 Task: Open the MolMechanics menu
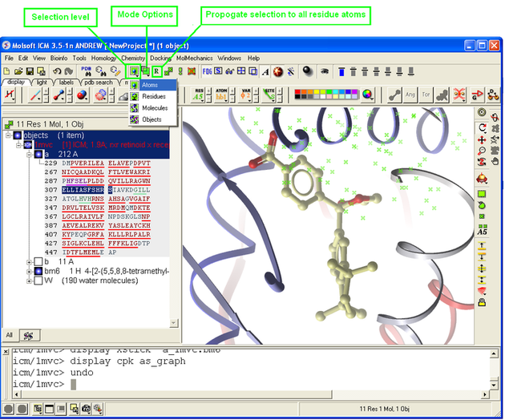point(194,58)
